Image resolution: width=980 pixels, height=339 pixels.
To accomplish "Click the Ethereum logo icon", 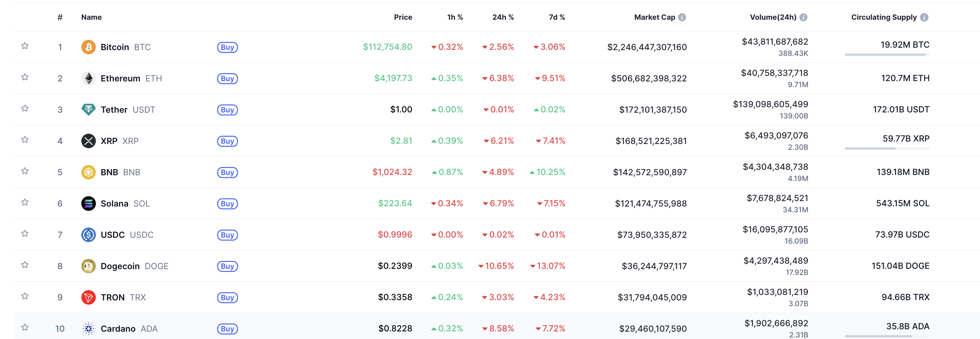I will coord(88,78).
